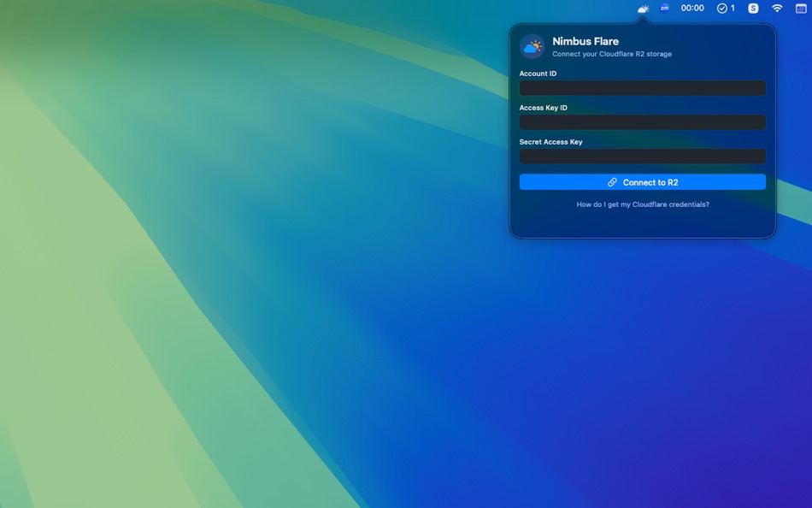Click the "Connect your Cloudflare R2 storage" subtitle
Viewport: 812px width, 508px height.
point(612,53)
